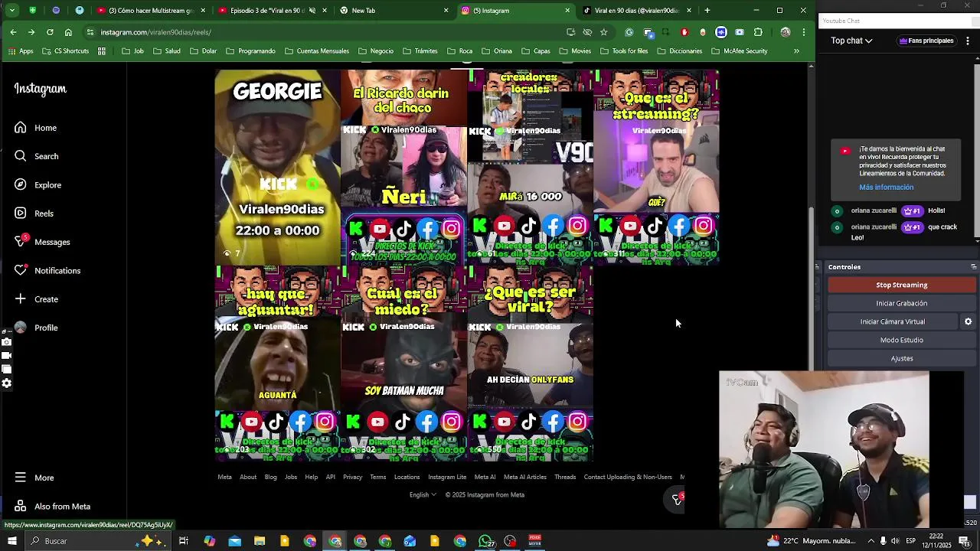The image size is (980, 551).
Task: Open El Ricardo darin del chaco reel
Action: tap(403, 167)
